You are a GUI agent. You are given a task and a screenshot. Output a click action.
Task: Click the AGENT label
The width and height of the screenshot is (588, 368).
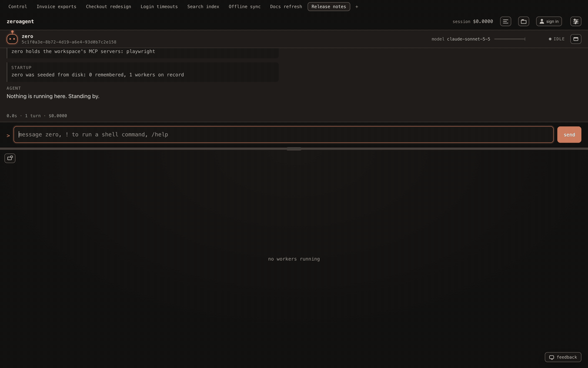tap(14, 88)
